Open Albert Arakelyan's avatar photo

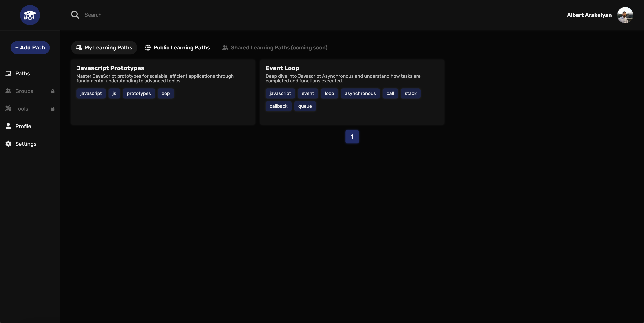pyautogui.click(x=625, y=15)
